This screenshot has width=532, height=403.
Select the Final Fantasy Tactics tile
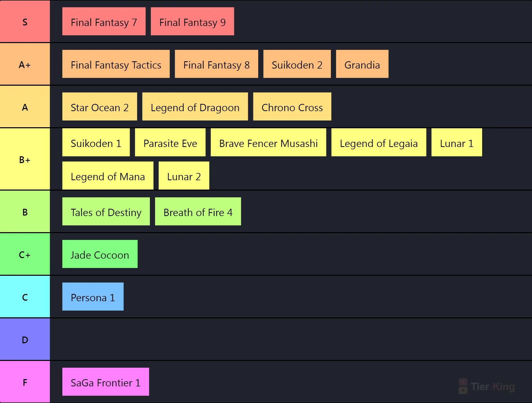pyautogui.click(x=116, y=64)
